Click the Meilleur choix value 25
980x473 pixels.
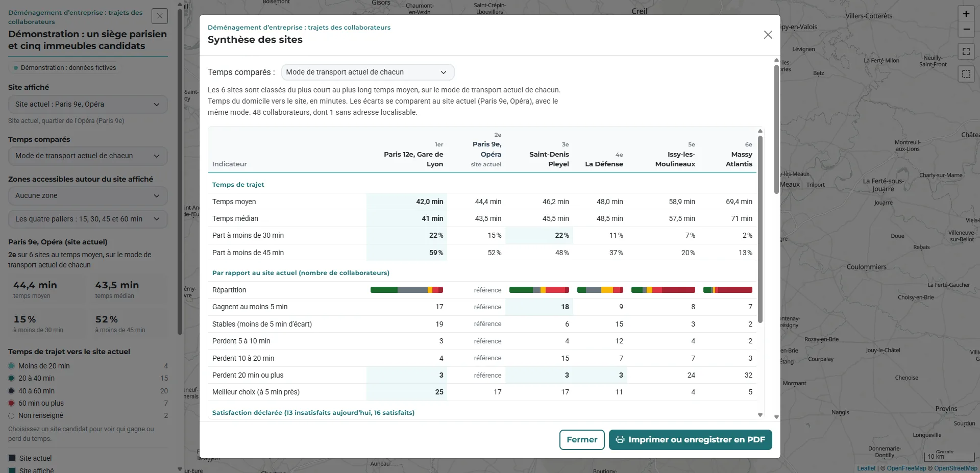pos(407,392)
